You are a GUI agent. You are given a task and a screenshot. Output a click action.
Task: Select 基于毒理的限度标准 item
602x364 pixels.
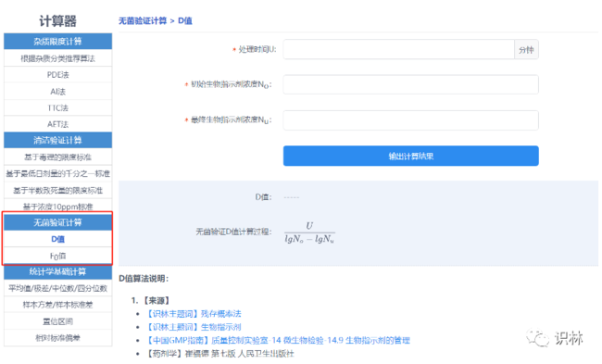(x=58, y=157)
